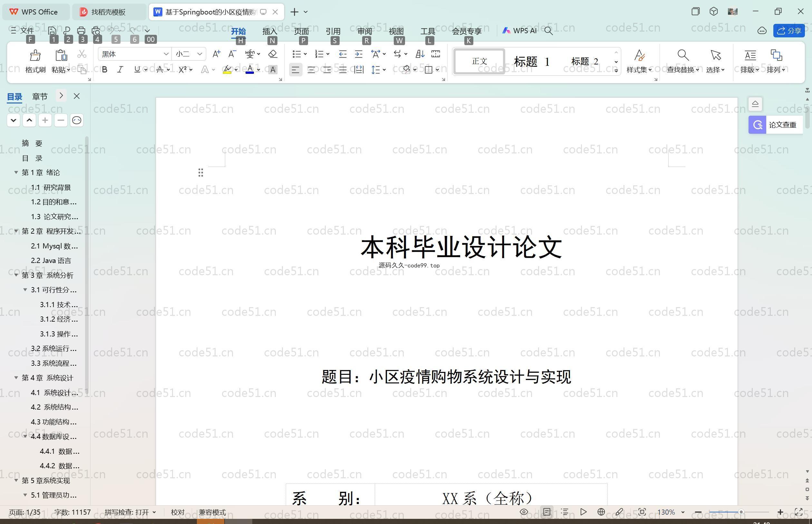Image resolution: width=812 pixels, height=524 pixels.
Task: Collapse the 第4章 系统设计 node
Action: click(x=16, y=378)
